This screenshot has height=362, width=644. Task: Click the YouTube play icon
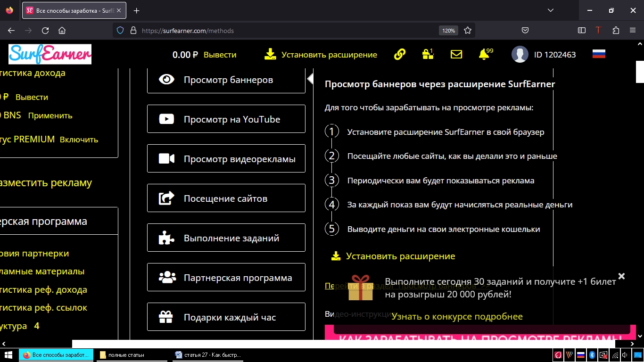[x=167, y=119]
